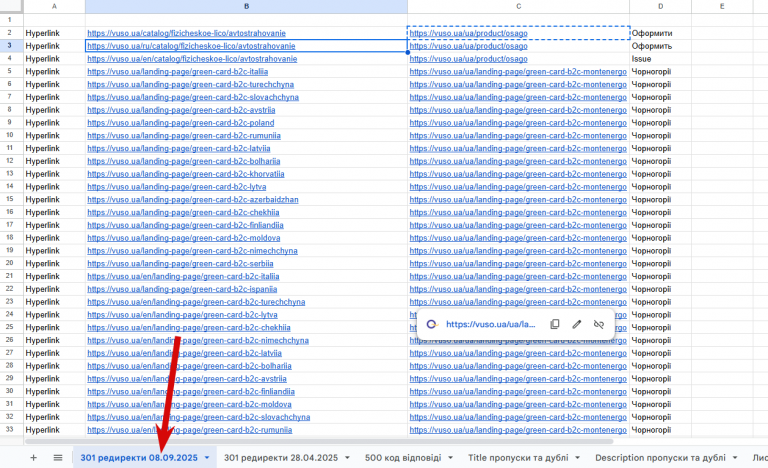Click the green-card-b2c-azerbaidzhan link
This screenshot has height=468, width=768.
click(193, 199)
